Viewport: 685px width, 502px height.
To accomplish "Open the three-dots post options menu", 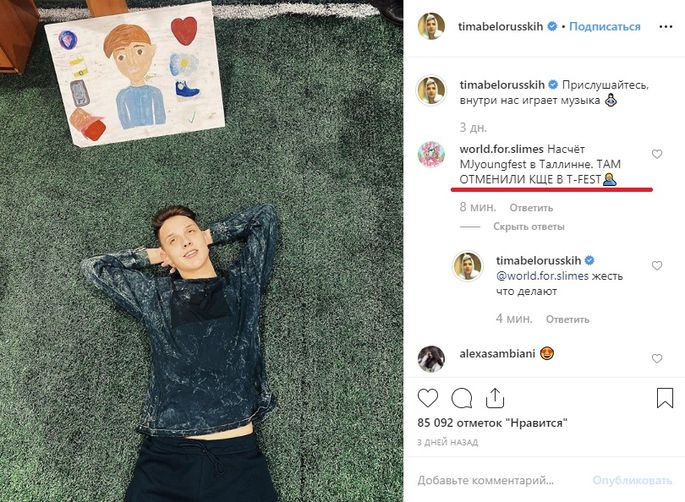I will pos(665,27).
